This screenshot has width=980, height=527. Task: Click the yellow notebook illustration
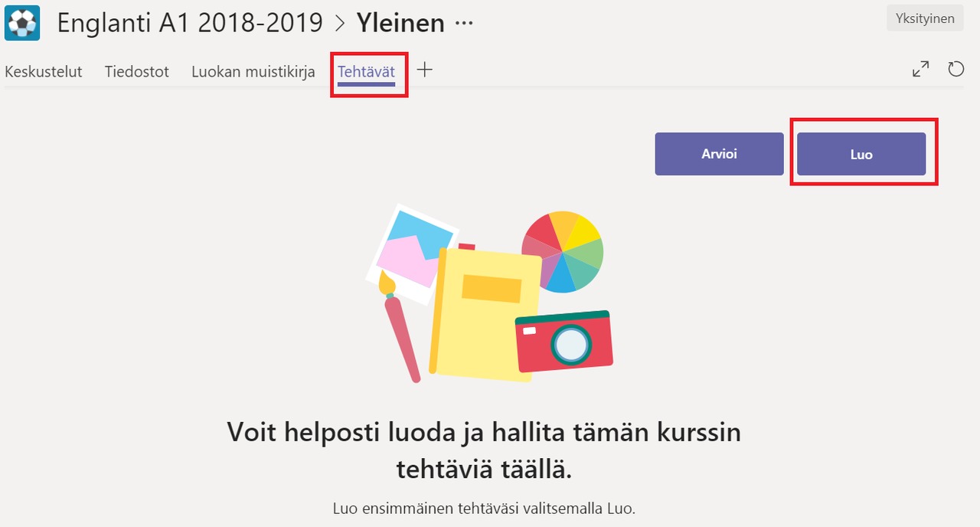pos(485,313)
